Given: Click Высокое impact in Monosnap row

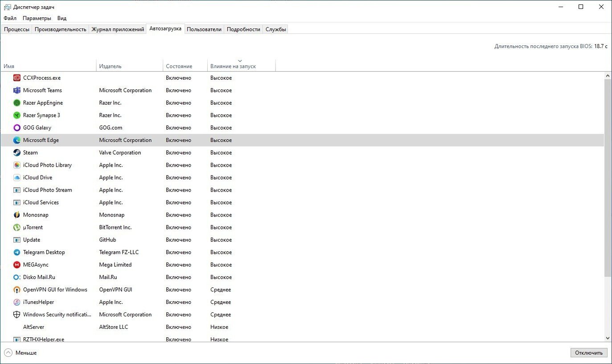Looking at the screenshot, I should (221, 215).
